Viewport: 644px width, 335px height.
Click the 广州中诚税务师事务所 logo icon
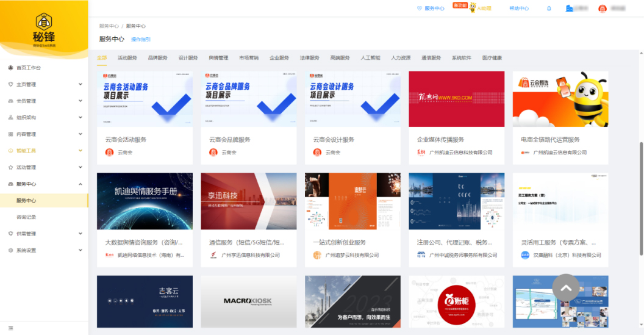(421, 255)
